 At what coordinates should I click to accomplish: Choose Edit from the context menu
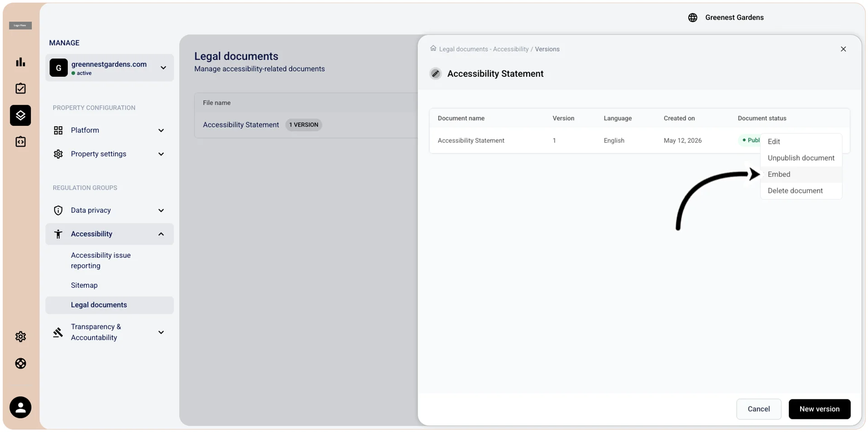pos(801,142)
